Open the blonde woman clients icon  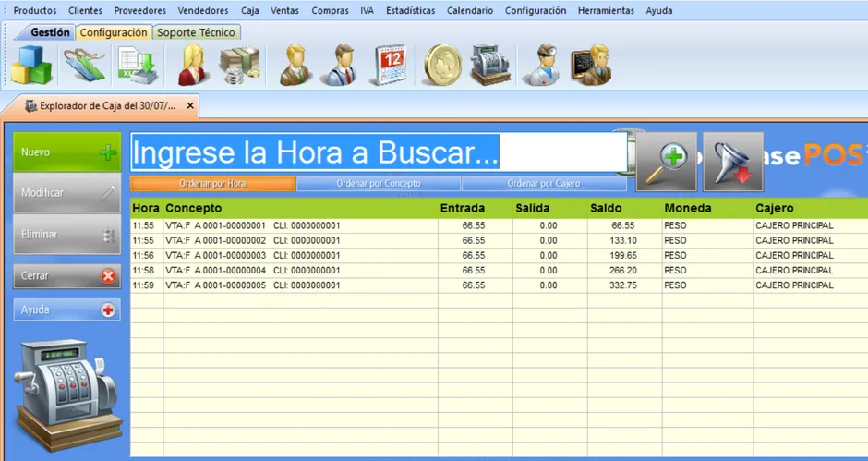(x=193, y=65)
